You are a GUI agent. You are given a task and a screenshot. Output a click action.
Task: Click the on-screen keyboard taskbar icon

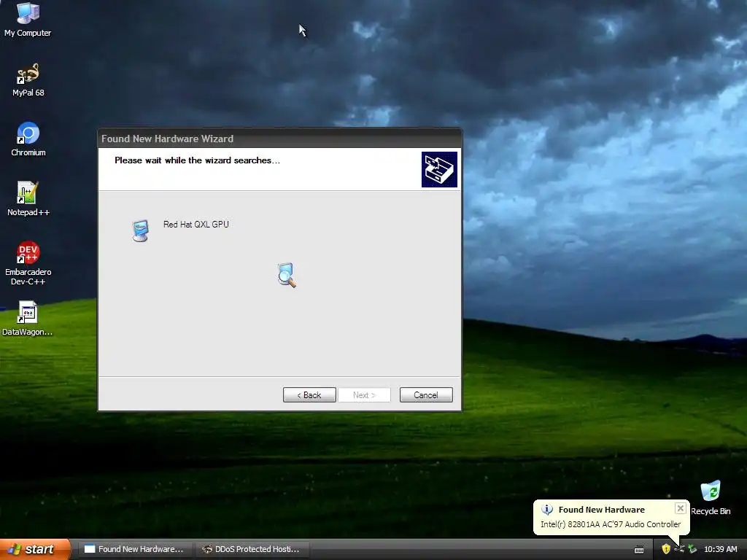(639, 550)
